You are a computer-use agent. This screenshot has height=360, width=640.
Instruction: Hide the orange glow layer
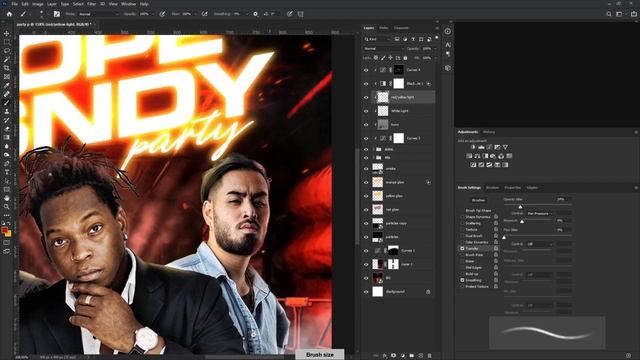pyautogui.click(x=366, y=182)
